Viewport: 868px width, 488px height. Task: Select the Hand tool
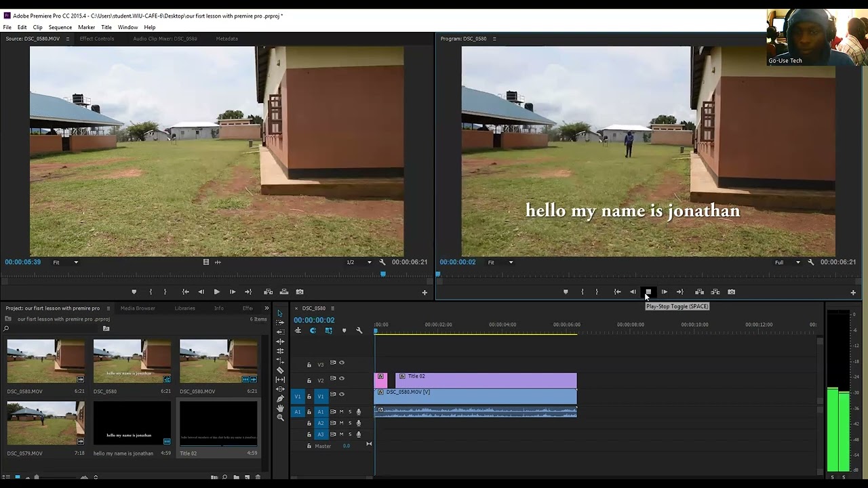280,408
